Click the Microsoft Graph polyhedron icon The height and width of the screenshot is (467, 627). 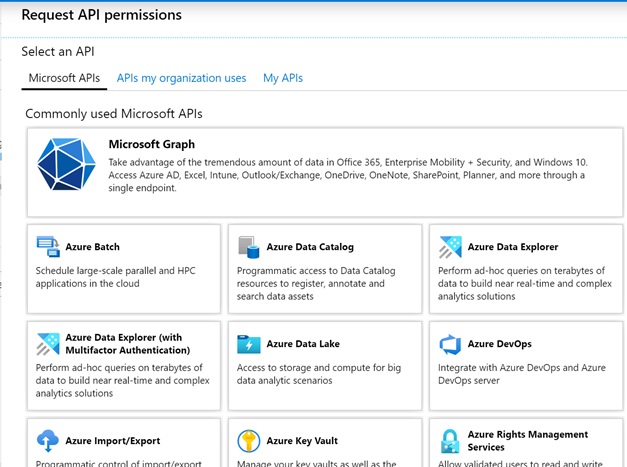click(66, 164)
